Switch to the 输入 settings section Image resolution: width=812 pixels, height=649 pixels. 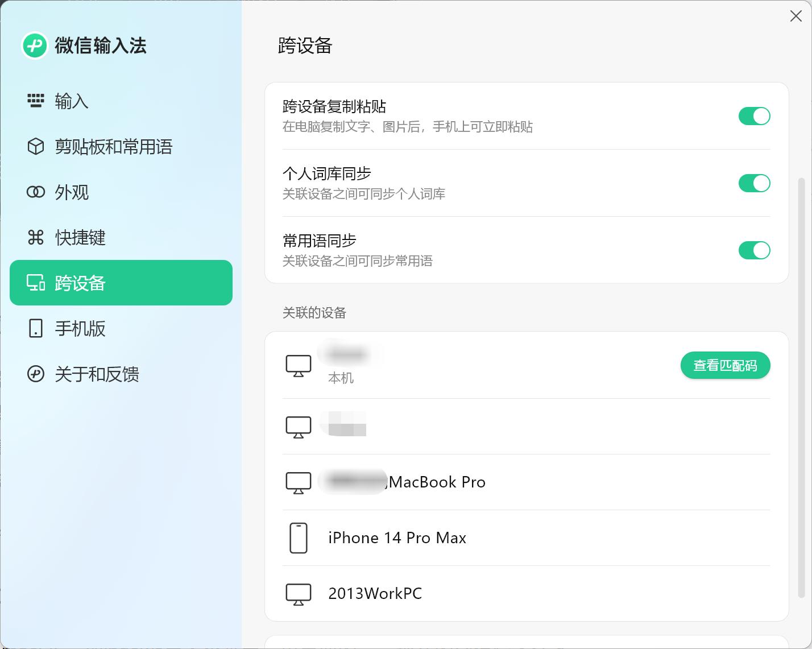[x=71, y=101]
